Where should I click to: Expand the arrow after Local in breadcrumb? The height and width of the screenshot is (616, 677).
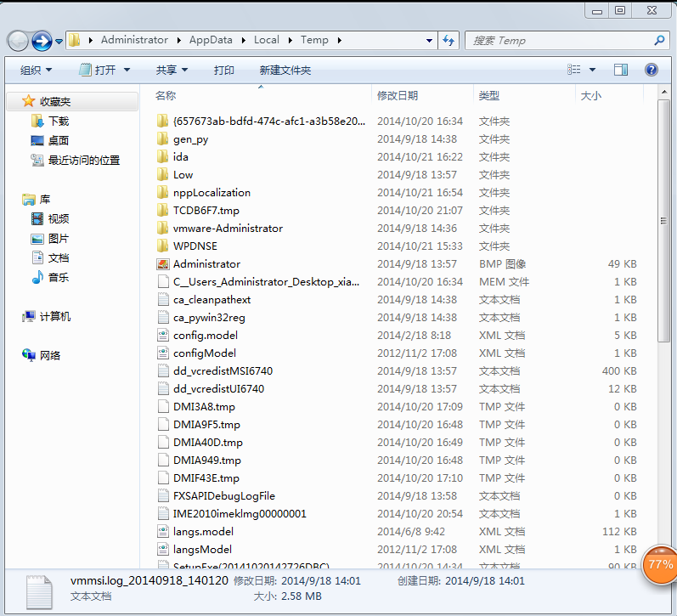[291, 40]
